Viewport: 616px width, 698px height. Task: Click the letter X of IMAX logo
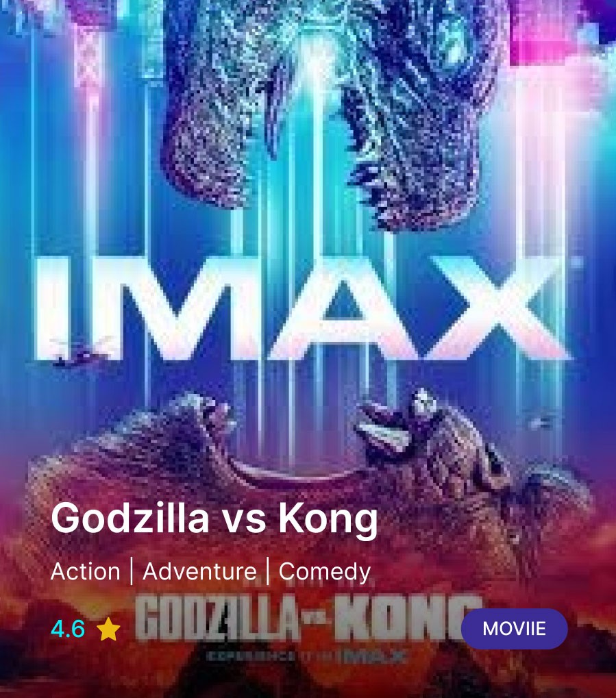tap(499, 308)
